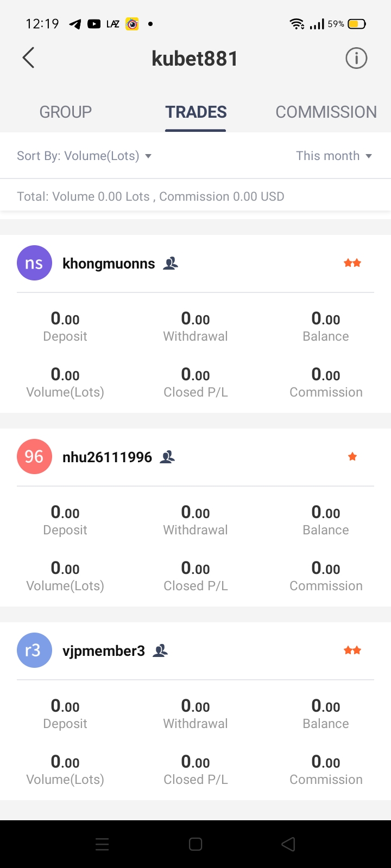Open the Sort By Volume(Lots) dropdown

(x=84, y=156)
